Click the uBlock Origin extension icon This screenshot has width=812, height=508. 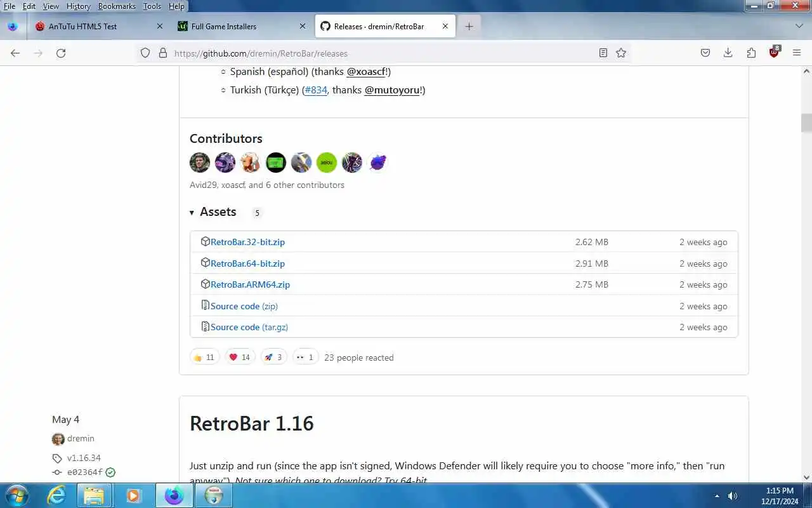click(774, 53)
